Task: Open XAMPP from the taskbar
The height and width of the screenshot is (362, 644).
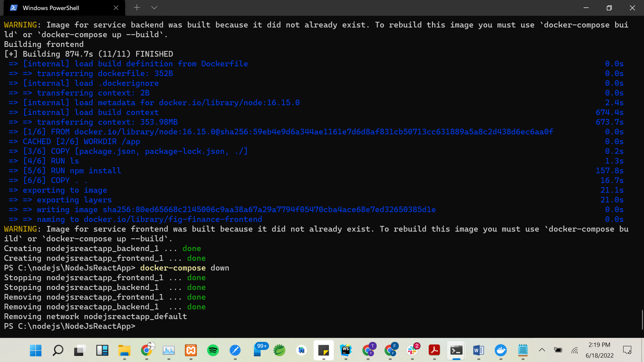Action: 191,350
